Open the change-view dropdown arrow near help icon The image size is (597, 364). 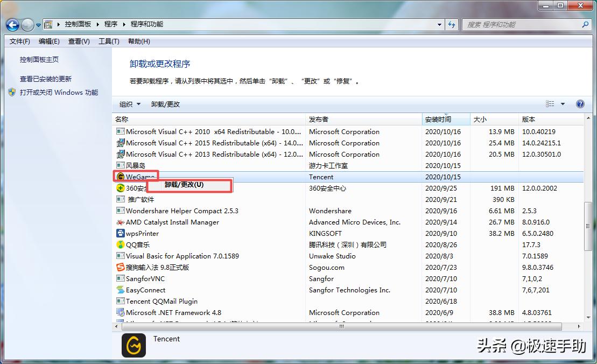pos(563,103)
